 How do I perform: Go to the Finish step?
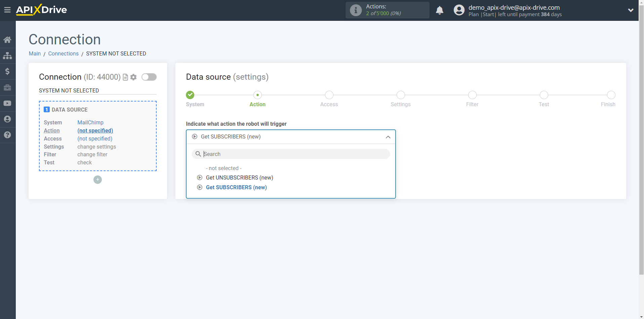611,95
